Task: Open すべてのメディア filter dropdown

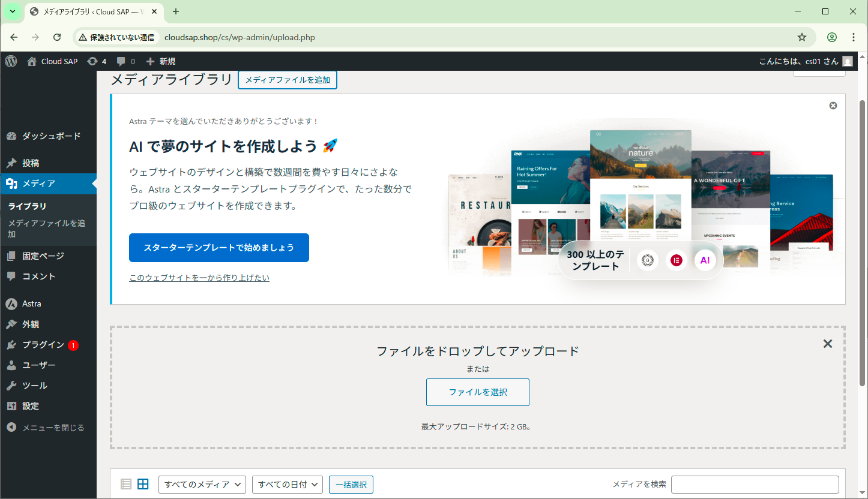Action: pos(202,485)
